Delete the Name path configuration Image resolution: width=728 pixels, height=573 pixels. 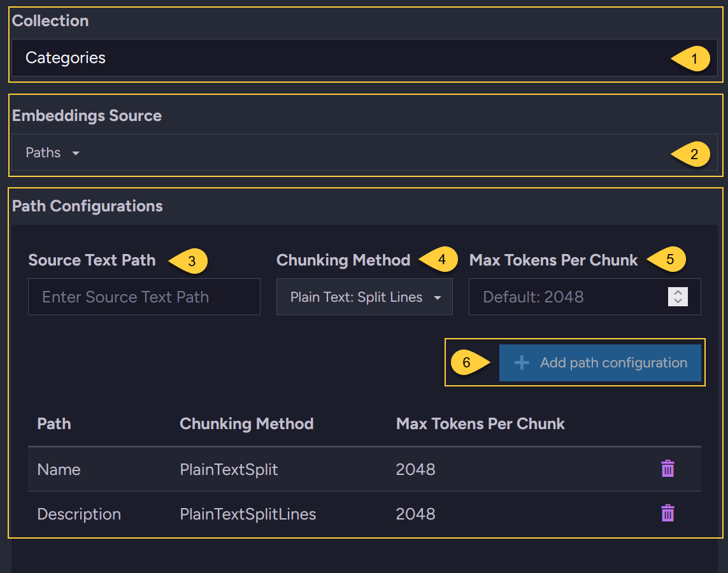pyautogui.click(x=667, y=469)
